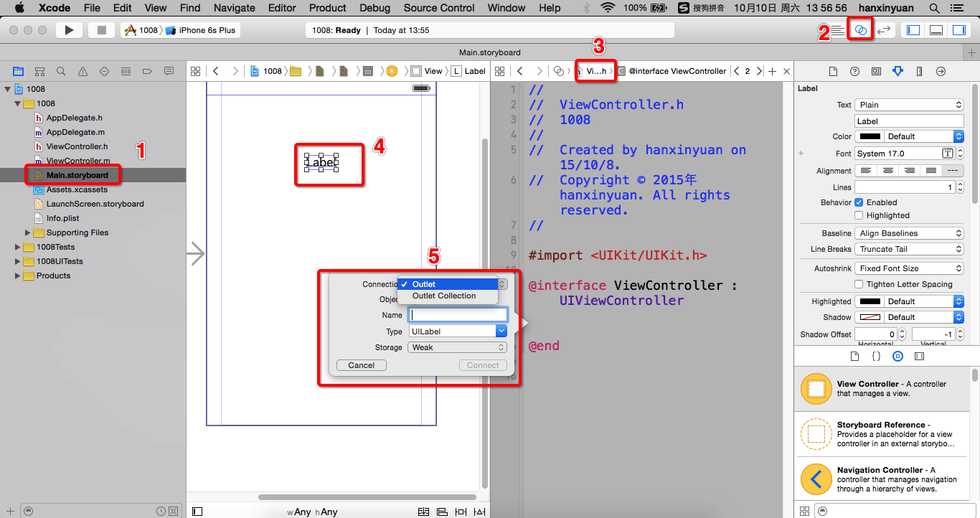Click the Connect button

click(x=483, y=365)
